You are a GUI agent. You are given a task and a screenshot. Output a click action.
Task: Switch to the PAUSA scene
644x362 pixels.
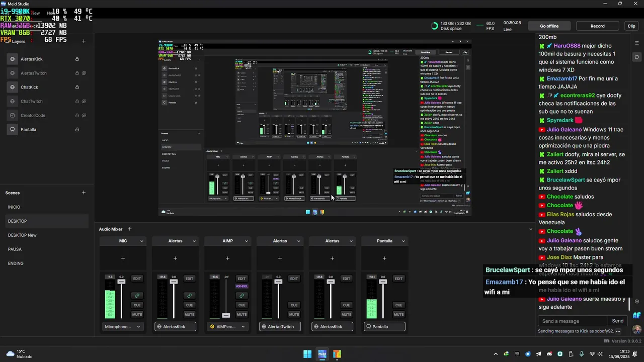[x=47, y=249]
